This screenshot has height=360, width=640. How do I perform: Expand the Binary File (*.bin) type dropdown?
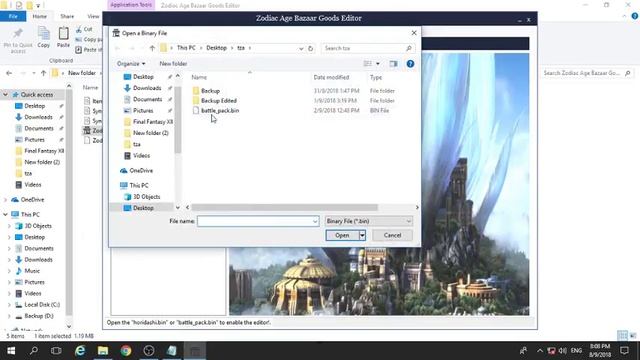point(369,221)
